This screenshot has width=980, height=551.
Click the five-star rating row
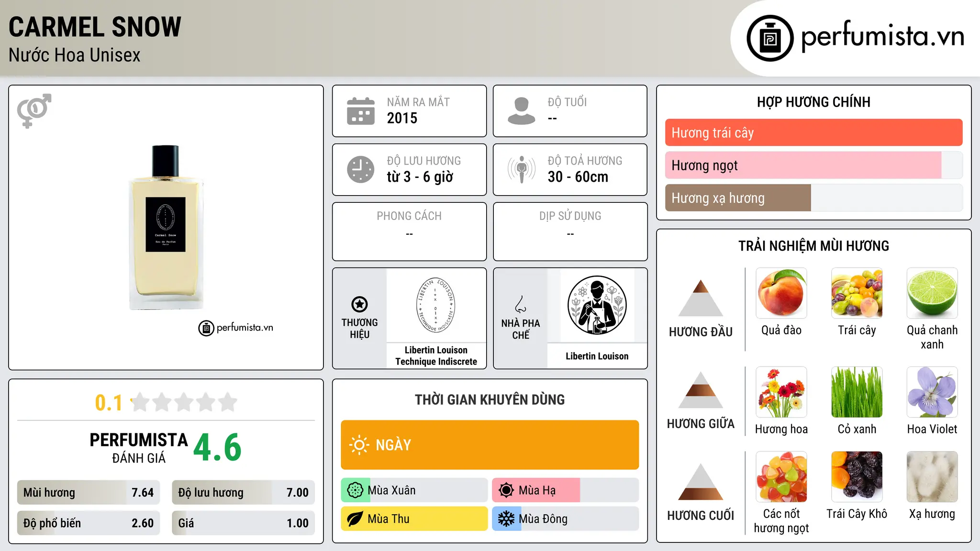tap(184, 402)
